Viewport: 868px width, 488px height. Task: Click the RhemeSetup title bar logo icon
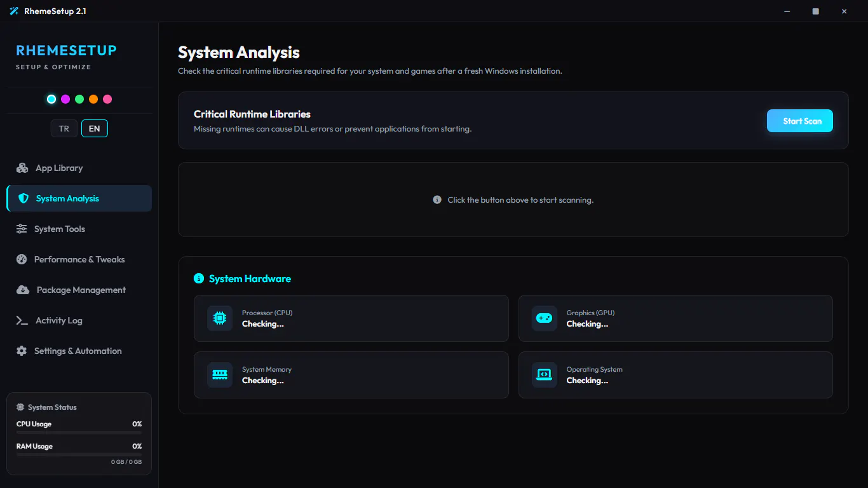tap(14, 11)
